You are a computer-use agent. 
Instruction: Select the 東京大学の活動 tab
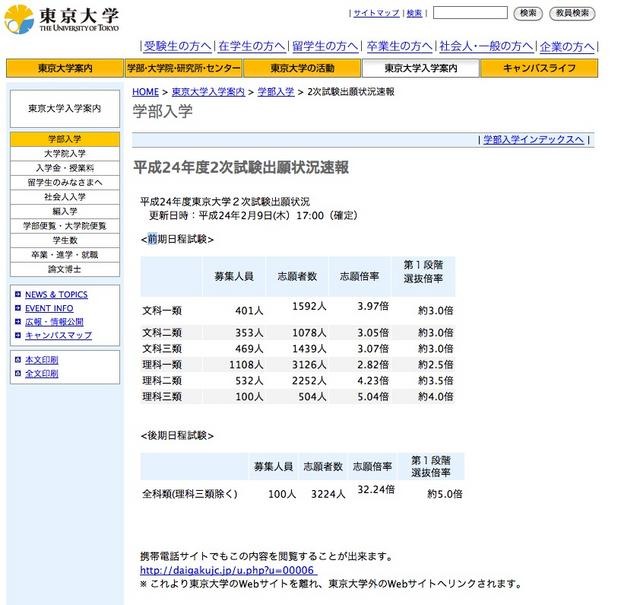302,68
